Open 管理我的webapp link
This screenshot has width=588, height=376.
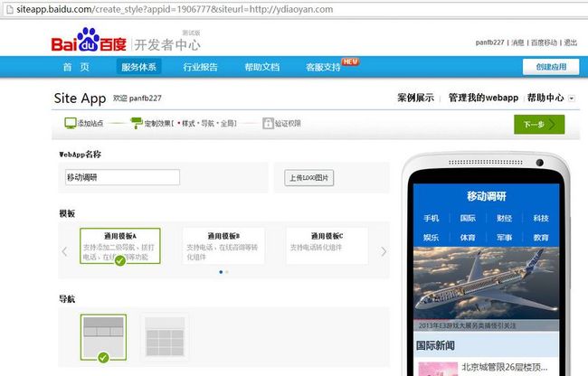pos(483,98)
